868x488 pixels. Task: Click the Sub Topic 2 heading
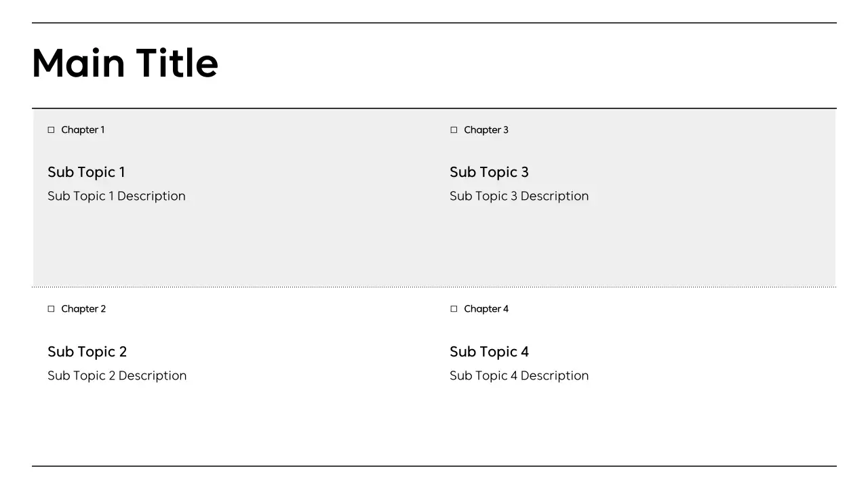tap(87, 352)
